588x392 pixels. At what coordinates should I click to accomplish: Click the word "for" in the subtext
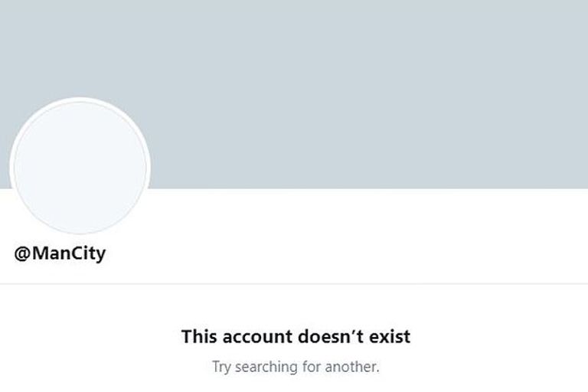point(311,367)
